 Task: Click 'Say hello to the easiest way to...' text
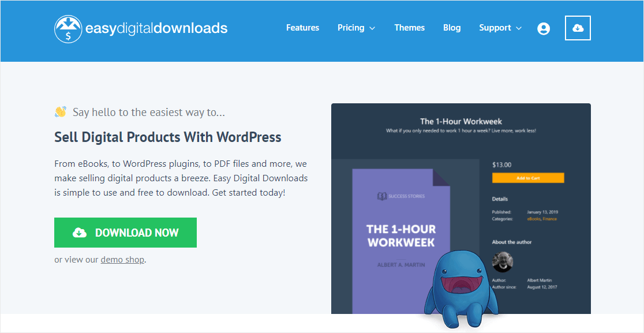point(149,112)
